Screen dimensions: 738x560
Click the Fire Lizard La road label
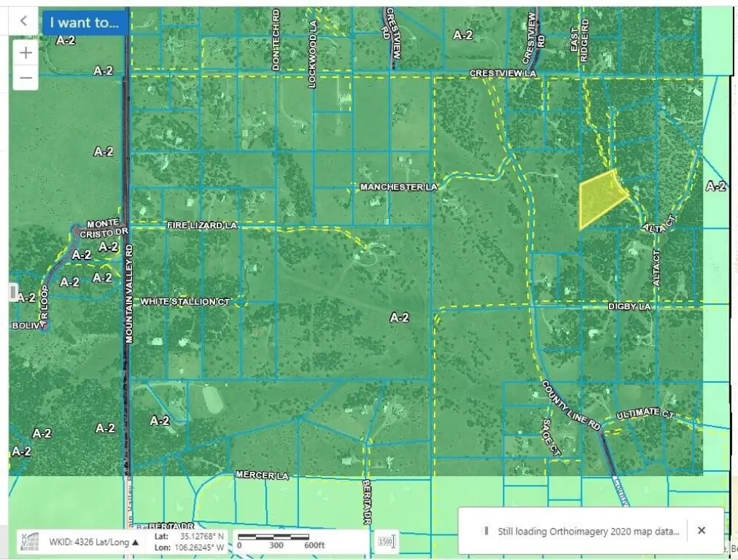pos(202,226)
